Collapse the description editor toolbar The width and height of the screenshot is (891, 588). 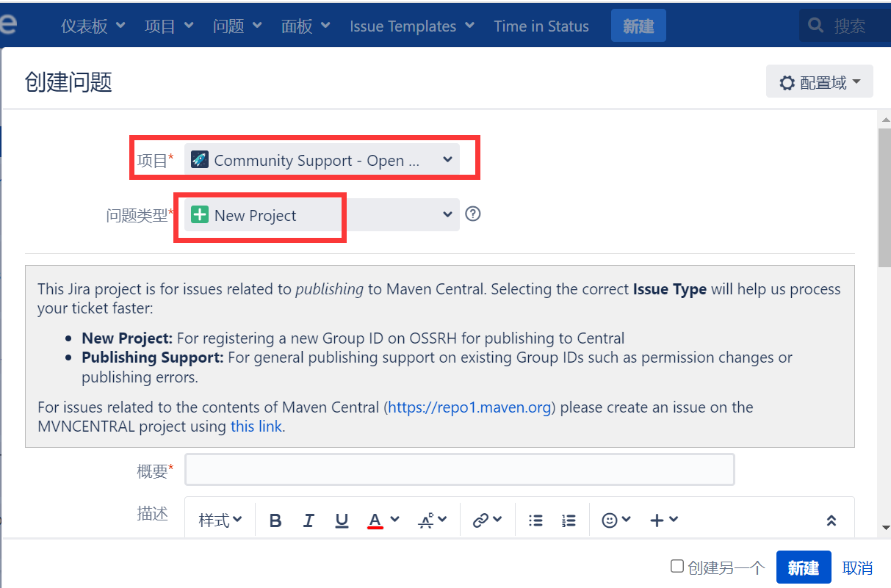click(832, 520)
